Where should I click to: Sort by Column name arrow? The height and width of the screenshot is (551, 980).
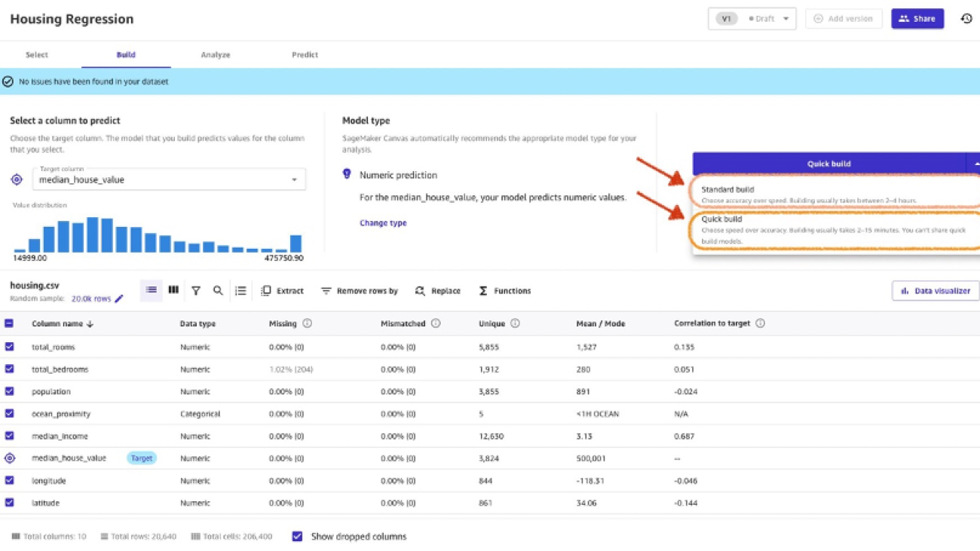[x=90, y=324]
